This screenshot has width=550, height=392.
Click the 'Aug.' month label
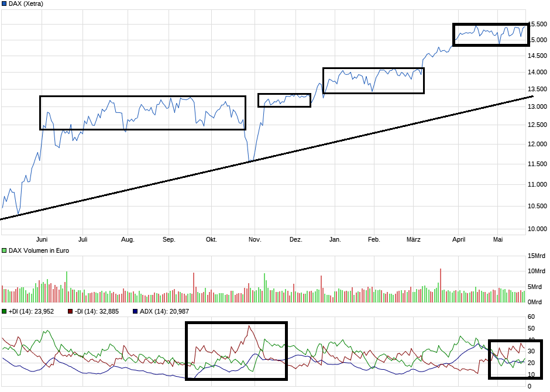(x=128, y=239)
